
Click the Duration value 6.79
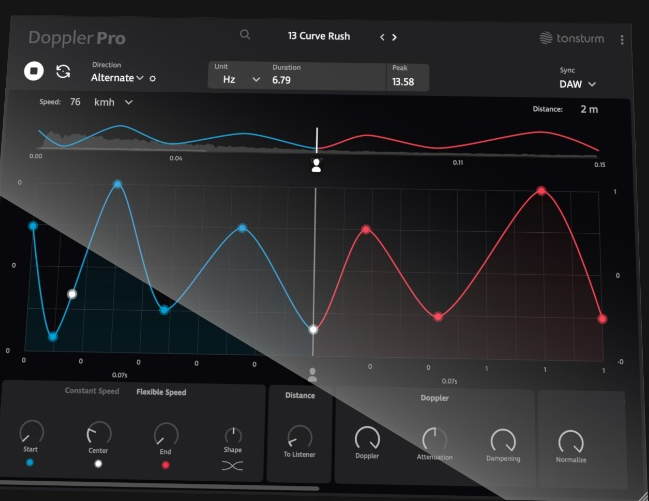click(281, 80)
